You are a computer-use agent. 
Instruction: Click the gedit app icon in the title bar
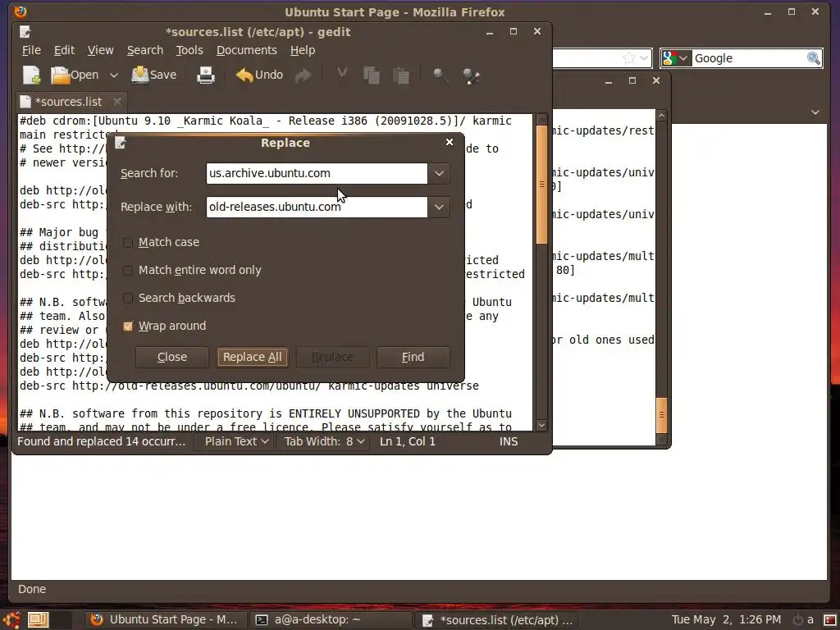point(25,32)
